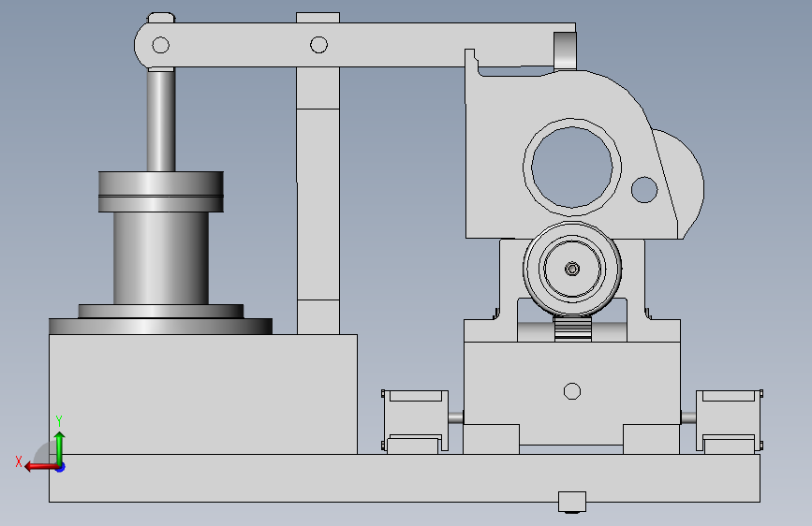Select the large shaded cylinder body
Screen dimensions: 812x526
pos(161,257)
